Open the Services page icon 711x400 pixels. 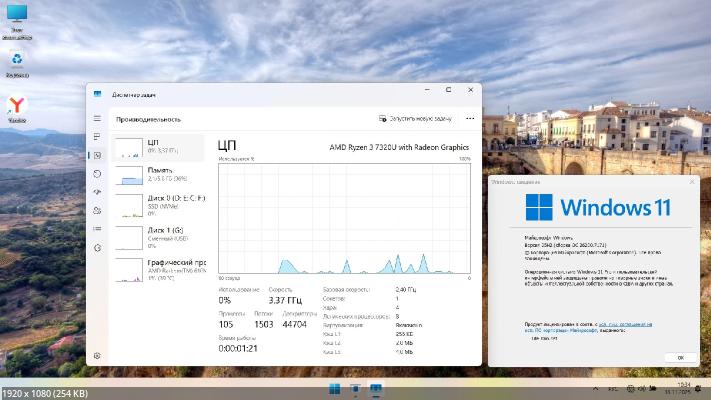pos(97,247)
